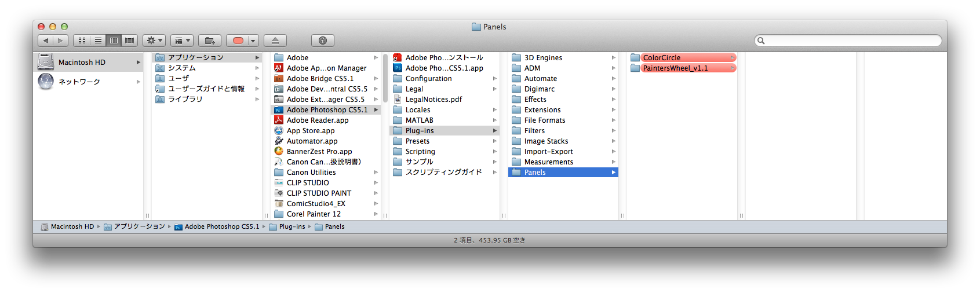Go back with the left arrow button
This screenshot has height=293, width=980.
pyautogui.click(x=46, y=41)
